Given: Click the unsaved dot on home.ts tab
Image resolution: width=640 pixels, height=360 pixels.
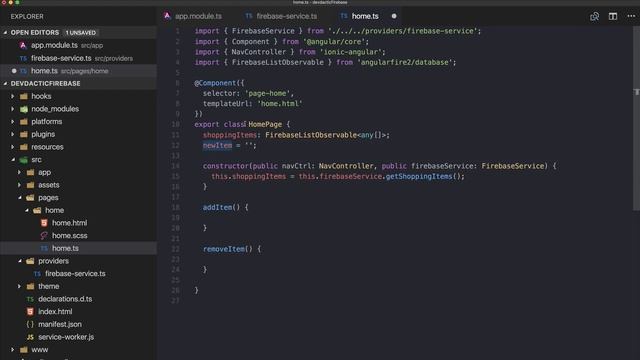Looking at the screenshot, I should click(394, 16).
